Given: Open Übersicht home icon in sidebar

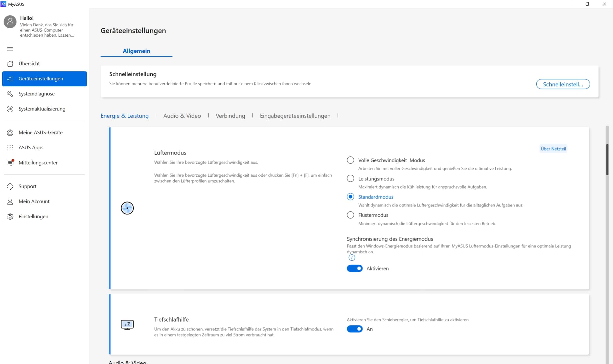Looking at the screenshot, I should [10, 64].
